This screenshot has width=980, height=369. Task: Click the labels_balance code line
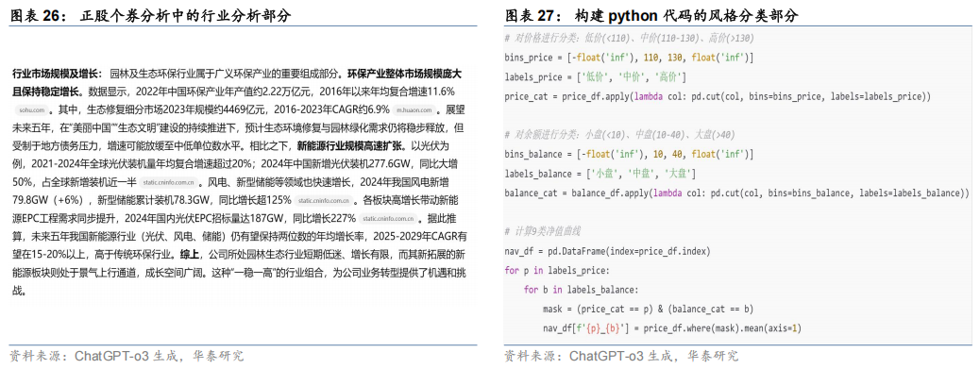click(600, 173)
